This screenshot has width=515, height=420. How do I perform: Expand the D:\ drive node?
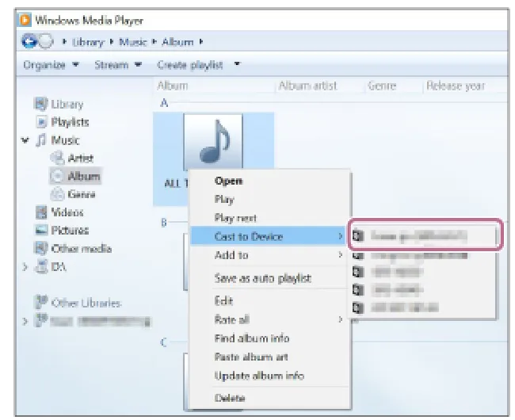pos(25,267)
